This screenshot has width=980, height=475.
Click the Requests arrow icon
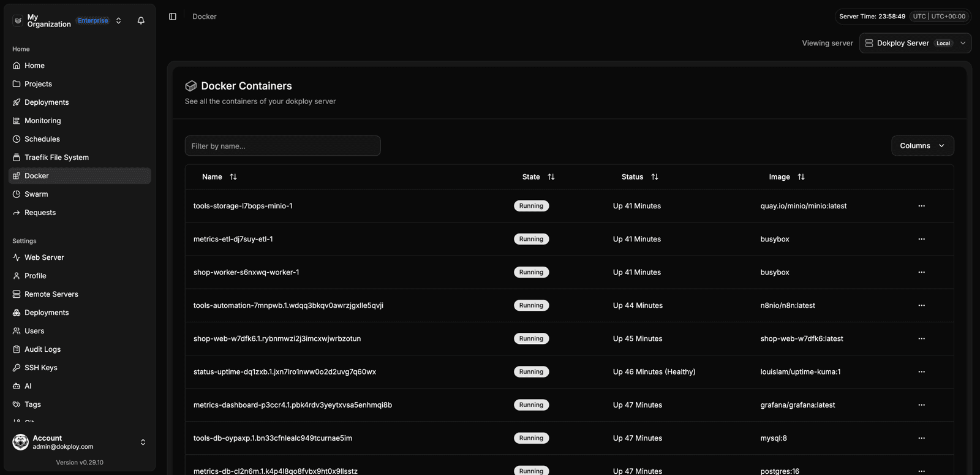pos(17,213)
